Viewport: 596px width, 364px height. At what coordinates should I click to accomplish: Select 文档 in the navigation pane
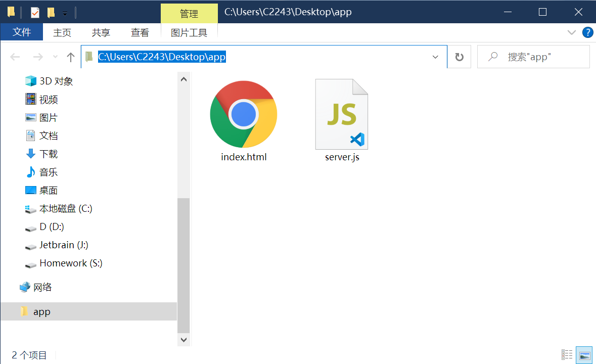coord(41,135)
